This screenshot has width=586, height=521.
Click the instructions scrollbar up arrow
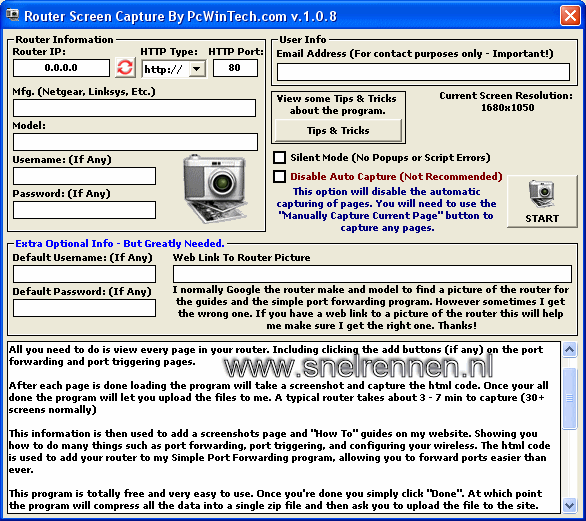point(570,349)
